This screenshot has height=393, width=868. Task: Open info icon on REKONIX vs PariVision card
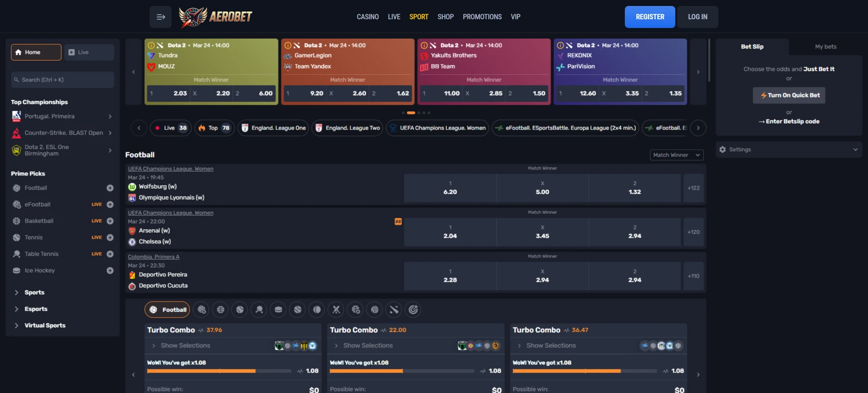pyautogui.click(x=560, y=45)
